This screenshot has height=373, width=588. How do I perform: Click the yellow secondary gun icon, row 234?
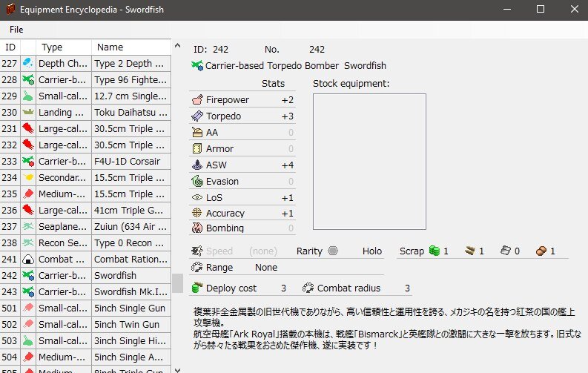[27, 178]
